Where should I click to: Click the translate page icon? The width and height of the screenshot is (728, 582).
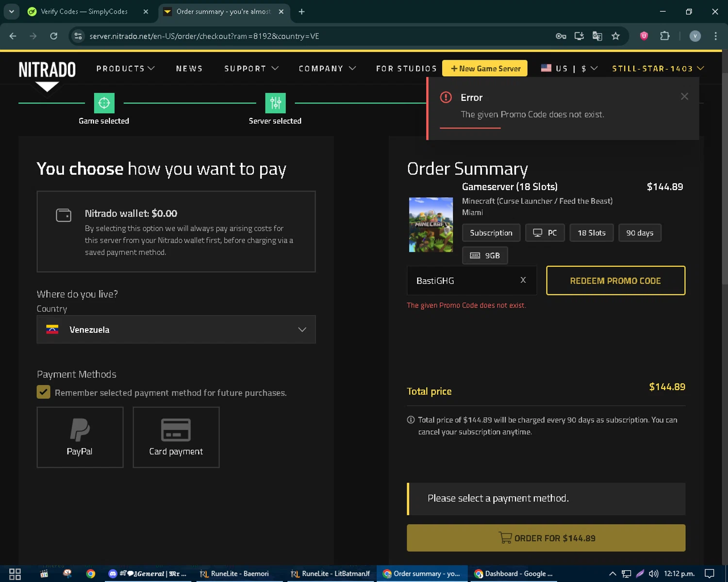click(x=597, y=36)
